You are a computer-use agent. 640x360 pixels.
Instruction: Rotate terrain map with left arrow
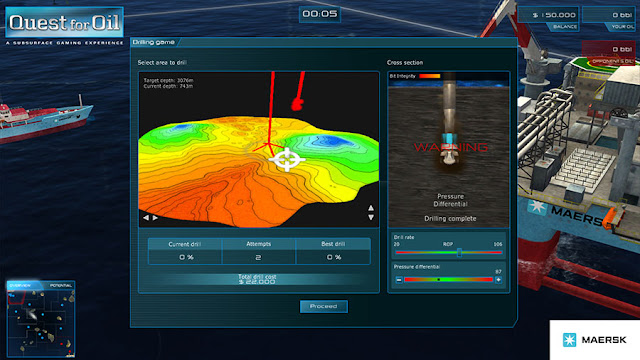[x=146, y=218]
